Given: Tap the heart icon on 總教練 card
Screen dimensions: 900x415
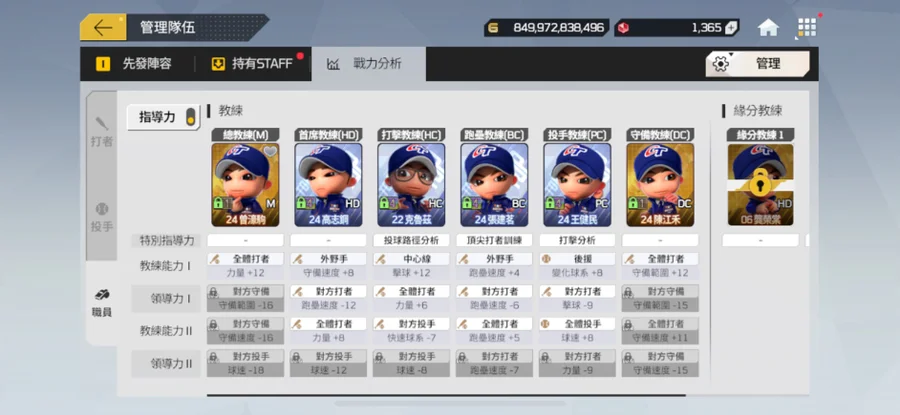Looking at the screenshot, I should click(270, 152).
